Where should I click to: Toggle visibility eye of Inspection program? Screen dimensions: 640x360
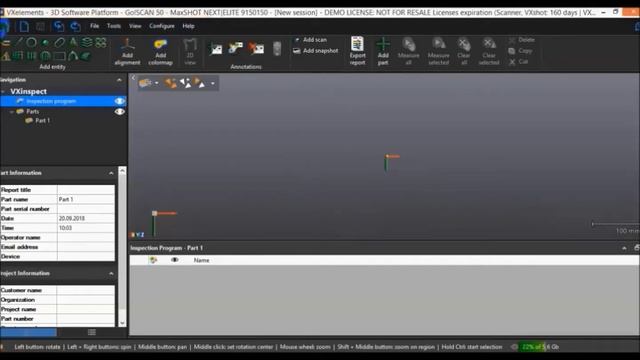click(x=120, y=101)
